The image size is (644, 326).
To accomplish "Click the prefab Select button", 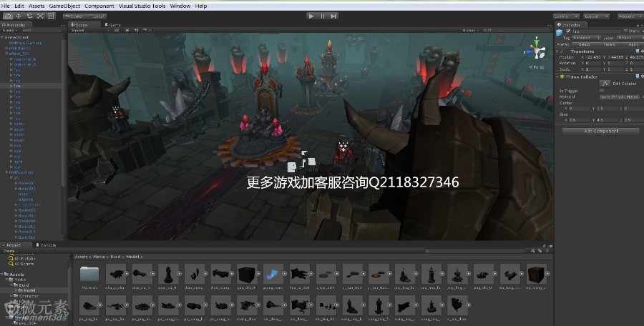I will tap(584, 44).
